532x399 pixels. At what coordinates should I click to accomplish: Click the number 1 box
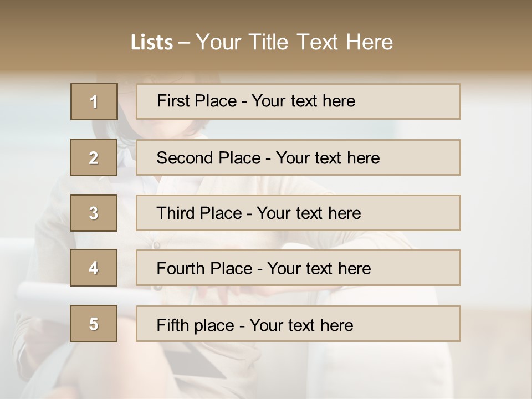point(94,101)
